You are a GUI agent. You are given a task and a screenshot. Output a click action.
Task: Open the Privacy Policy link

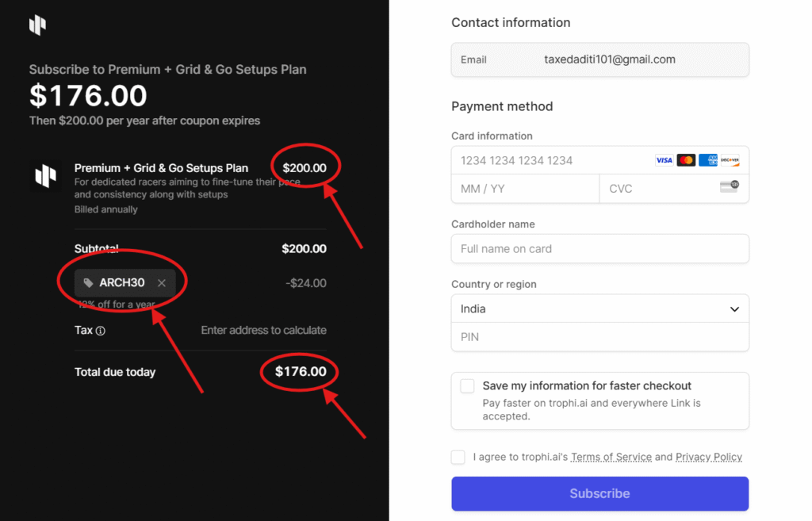[708, 458]
